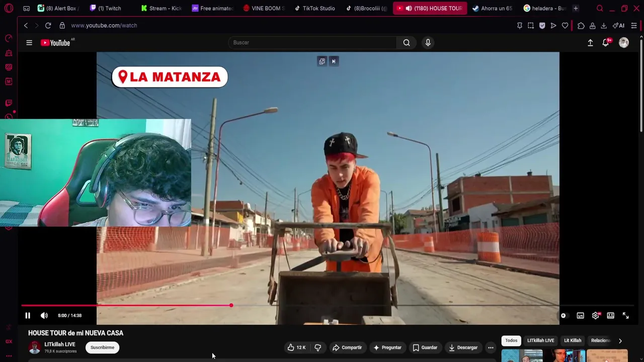Switch to the TikTok Studio tab
Image resolution: width=644 pixels, height=362 pixels.
pos(315,9)
